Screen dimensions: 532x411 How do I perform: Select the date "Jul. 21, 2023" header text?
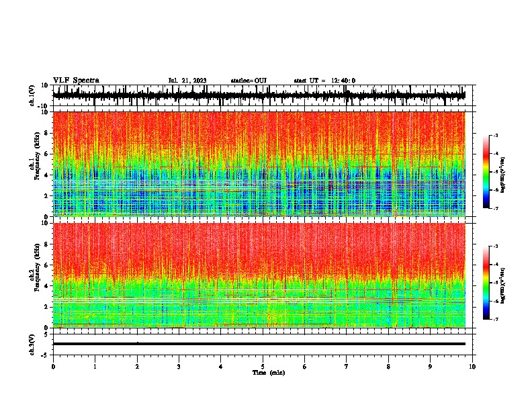tap(187, 81)
